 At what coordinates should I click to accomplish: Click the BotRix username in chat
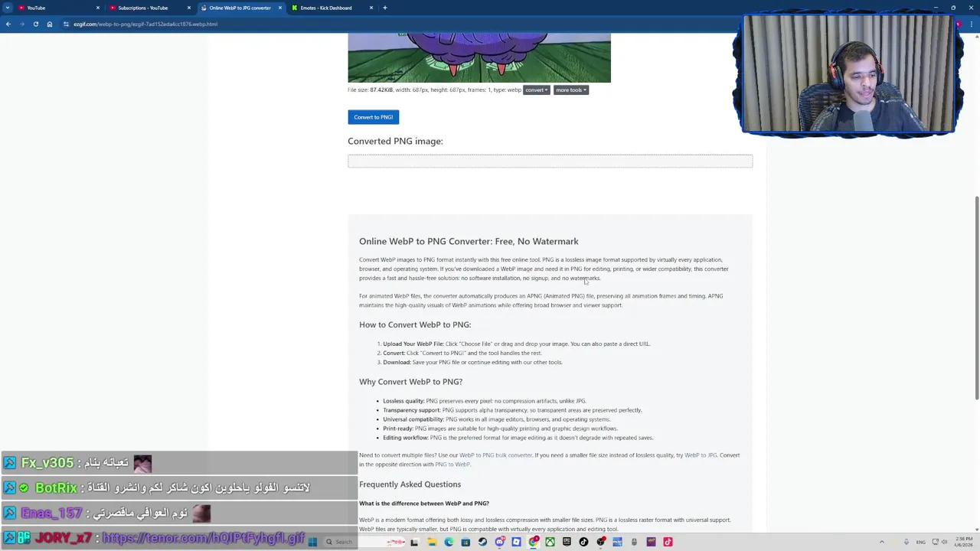click(x=56, y=487)
